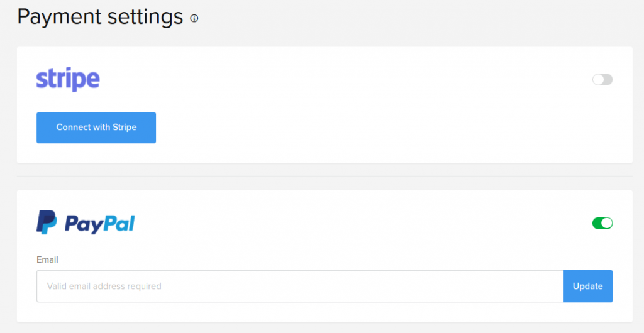The width and height of the screenshot is (644, 333).
Task: Focus the PayPal Email input field
Action: (299, 286)
